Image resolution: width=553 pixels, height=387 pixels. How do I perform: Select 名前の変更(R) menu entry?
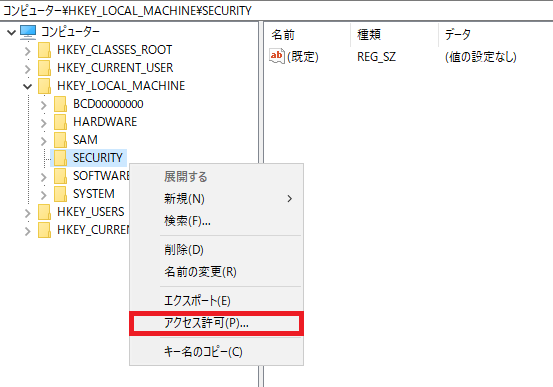[x=217, y=272]
